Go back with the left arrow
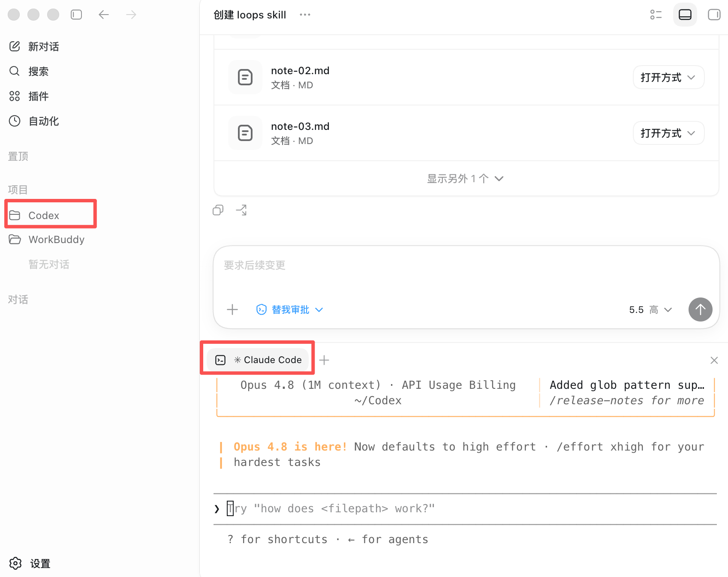This screenshot has height=577, width=728. point(104,15)
